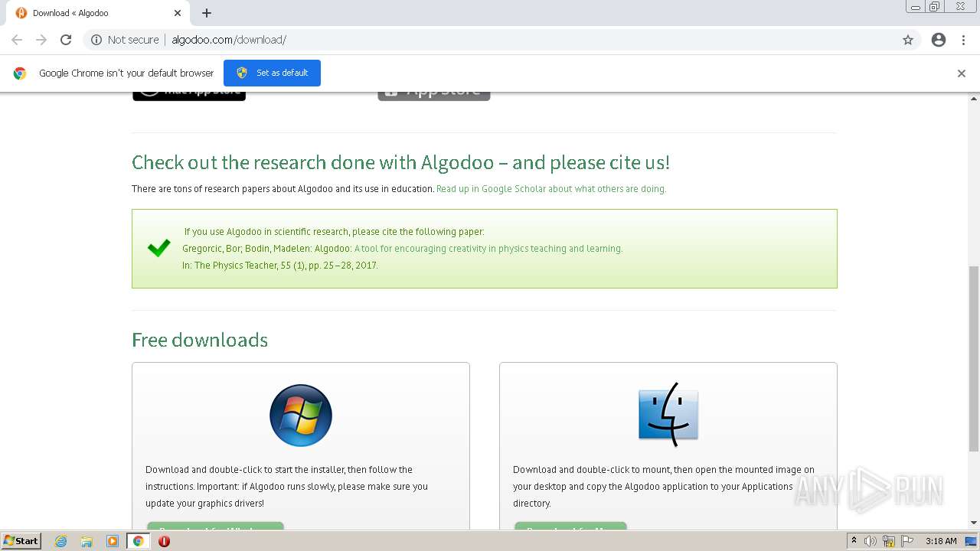Open File Explorer from taskbar
This screenshot has width=980, height=551.
[x=87, y=541]
